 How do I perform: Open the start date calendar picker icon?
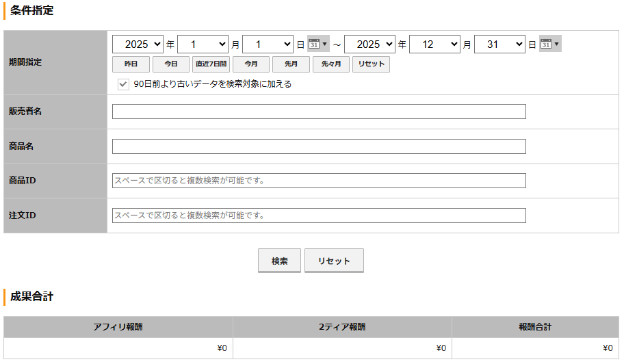pyautogui.click(x=317, y=44)
